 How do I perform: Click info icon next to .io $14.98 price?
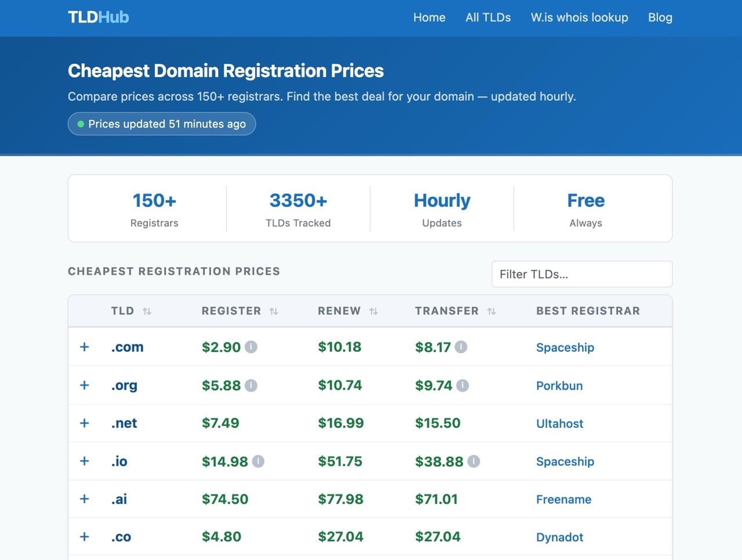(258, 461)
